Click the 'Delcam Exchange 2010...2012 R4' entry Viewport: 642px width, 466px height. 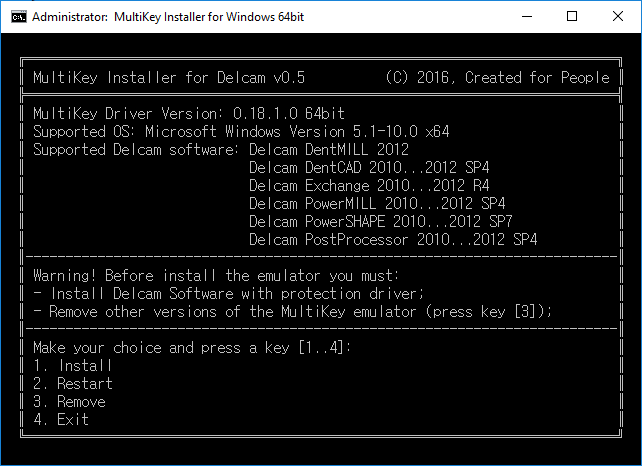(369, 185)
